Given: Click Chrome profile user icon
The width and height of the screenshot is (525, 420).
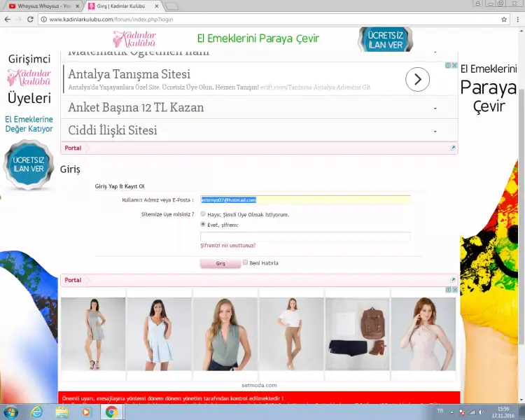Looking at the screenshot, I should point(478,3).
